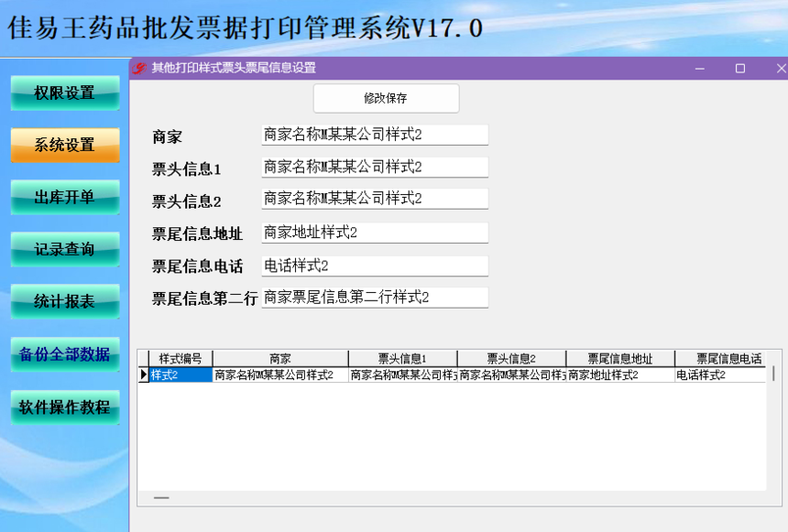Select table cell 商家地址样式2

[620, 375]
